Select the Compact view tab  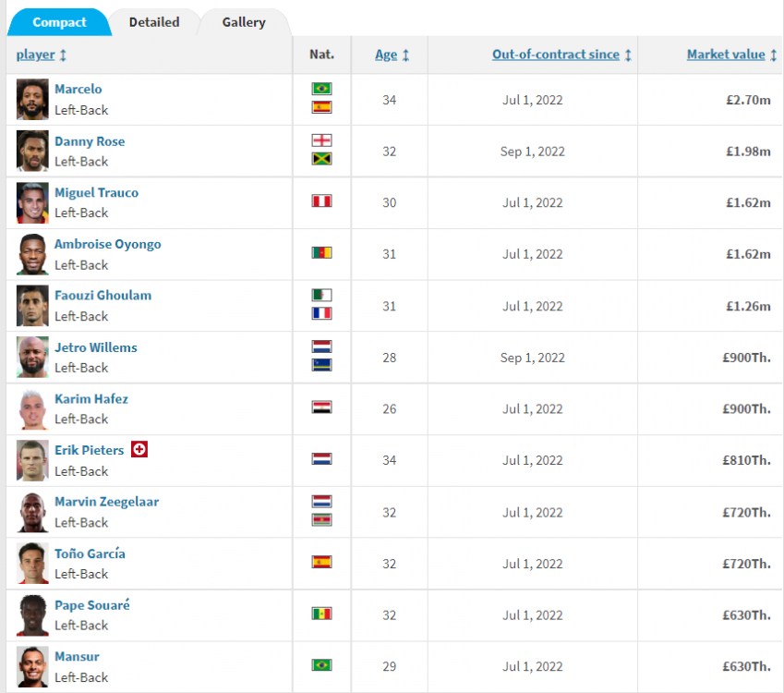(x=59, y=22)
